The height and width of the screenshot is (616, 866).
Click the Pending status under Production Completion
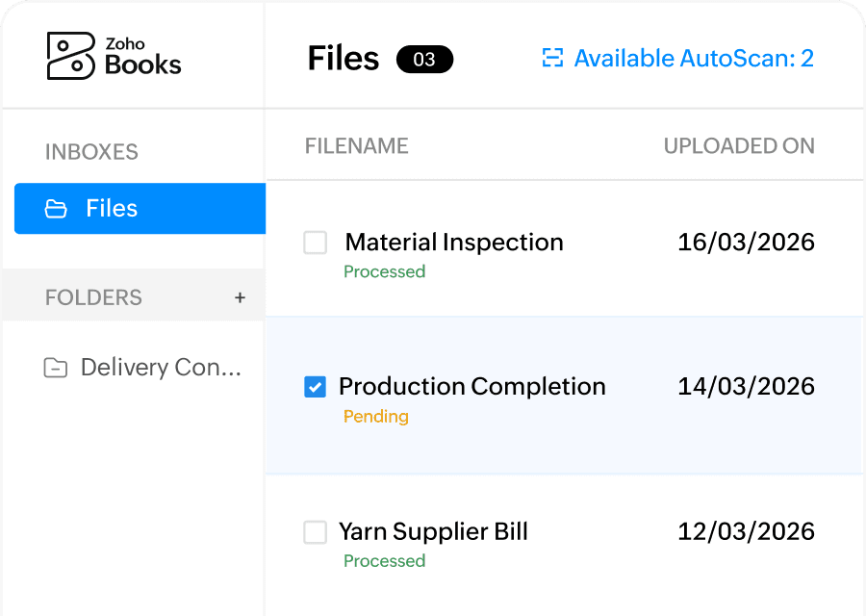point(376,416)
